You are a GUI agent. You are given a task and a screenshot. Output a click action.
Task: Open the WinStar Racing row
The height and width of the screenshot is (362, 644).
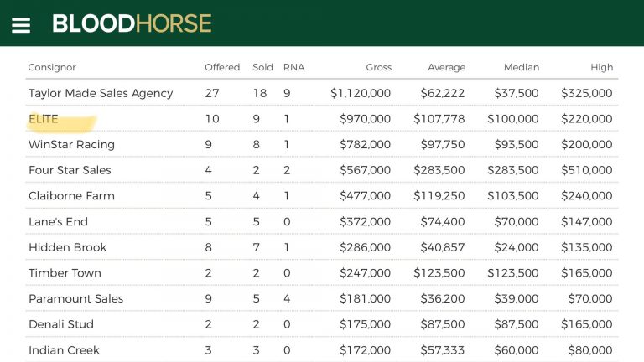[322, 144]
